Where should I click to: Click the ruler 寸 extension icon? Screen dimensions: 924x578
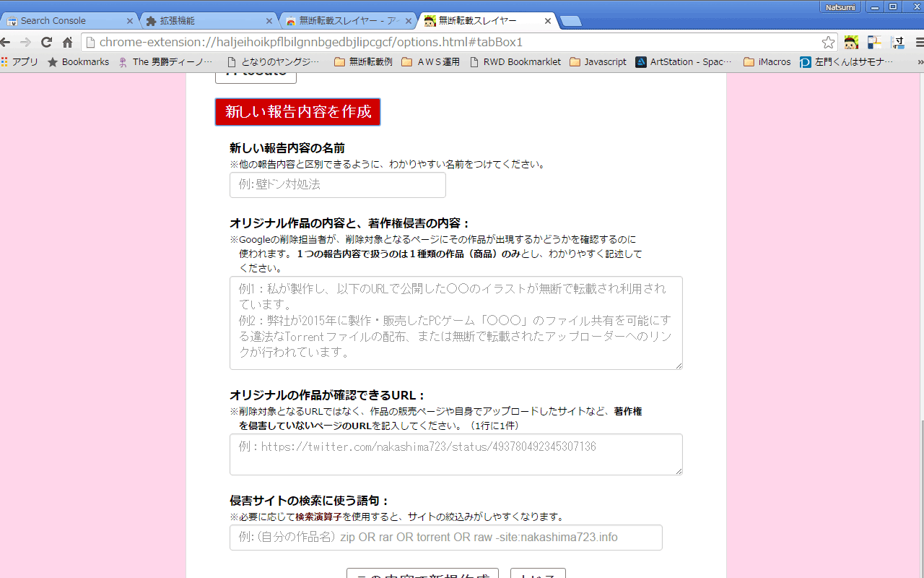(898, 42)
